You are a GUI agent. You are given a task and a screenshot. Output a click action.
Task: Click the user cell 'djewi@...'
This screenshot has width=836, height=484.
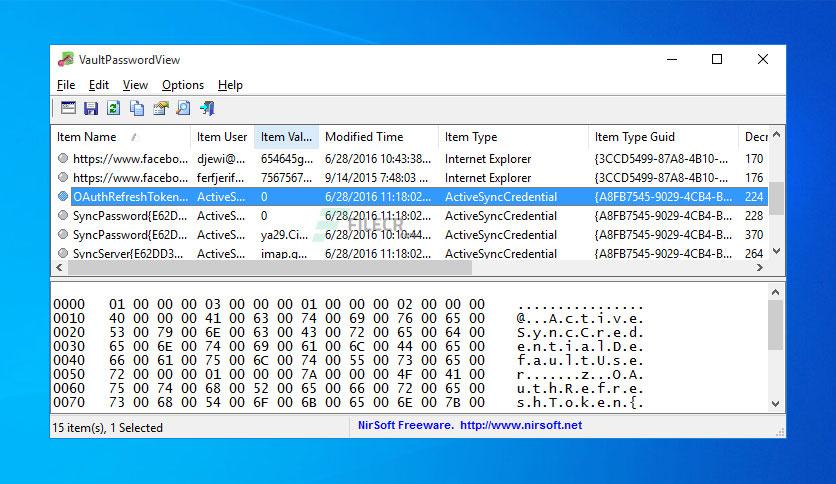pos(221,159)
